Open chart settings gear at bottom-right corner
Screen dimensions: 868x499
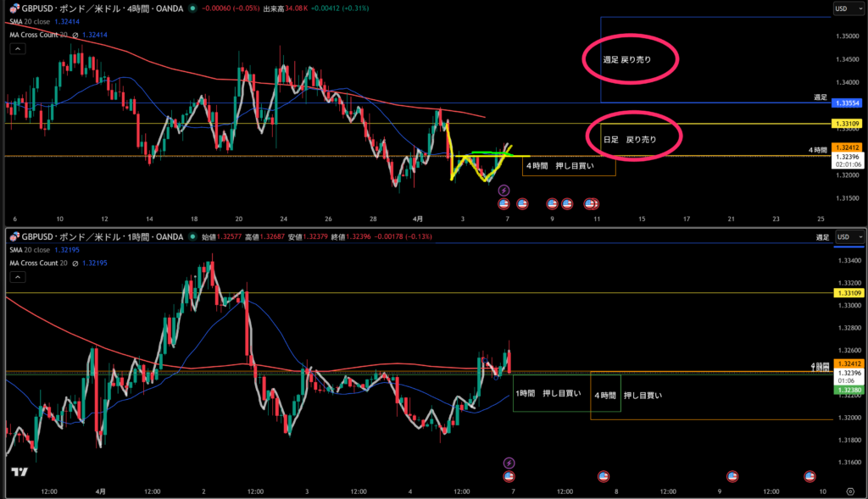click(849, 491)
